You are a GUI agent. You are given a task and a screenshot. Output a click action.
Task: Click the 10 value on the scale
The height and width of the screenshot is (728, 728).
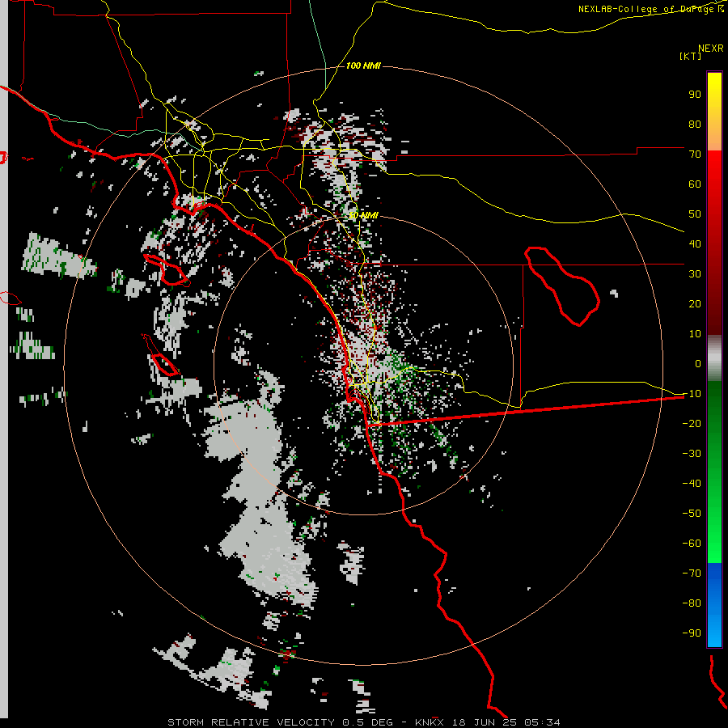coord(695,334)
